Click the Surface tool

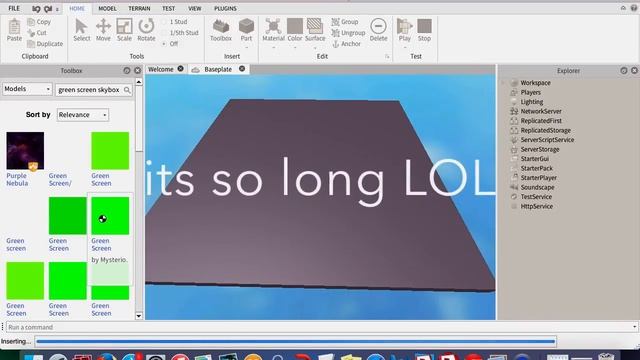tap(315, 30)
